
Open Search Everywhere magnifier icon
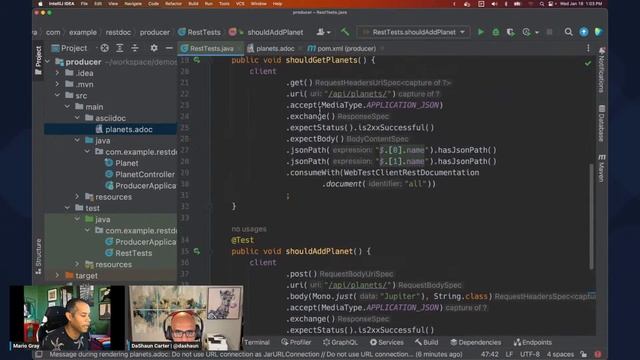(568, 32)
